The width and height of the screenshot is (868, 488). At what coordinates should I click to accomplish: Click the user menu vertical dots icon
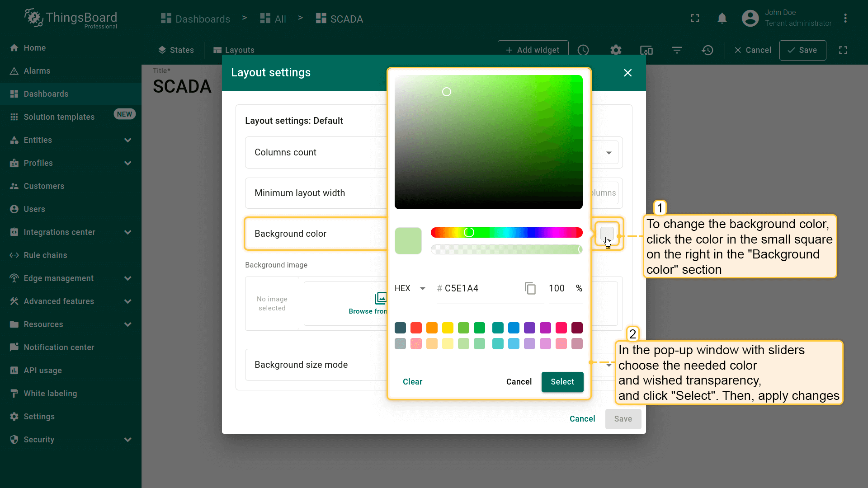[845, 19]
